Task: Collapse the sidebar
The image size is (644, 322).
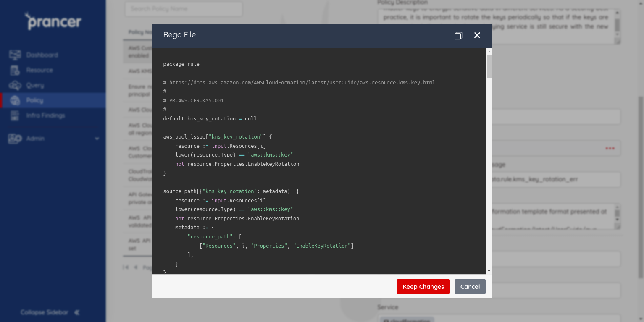Action: coord(50,312)
